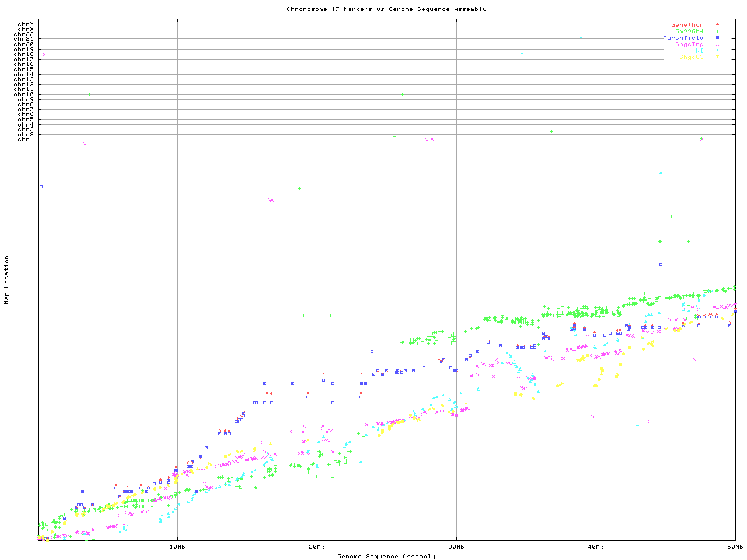The height and width of the screenshot is (560, 747).
Task: Click the blue Marshfield square legend marker
Action: click(x=717, y=38)
